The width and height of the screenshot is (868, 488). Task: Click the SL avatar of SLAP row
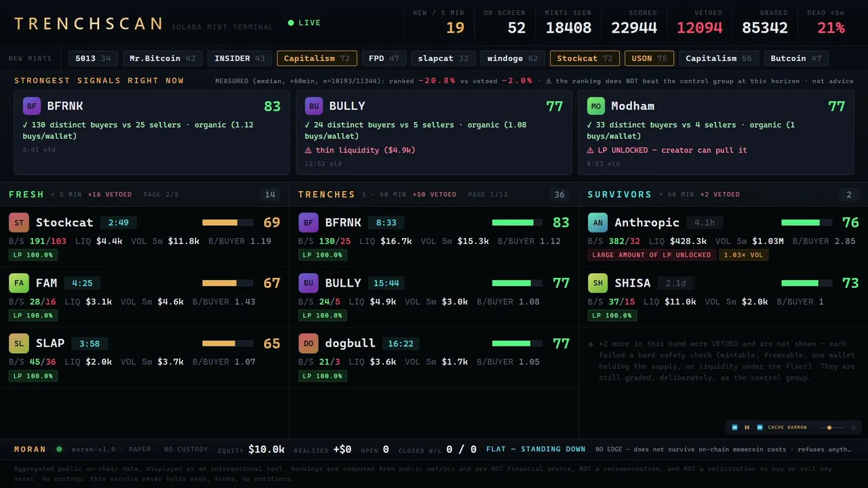(x=19, y=343)
